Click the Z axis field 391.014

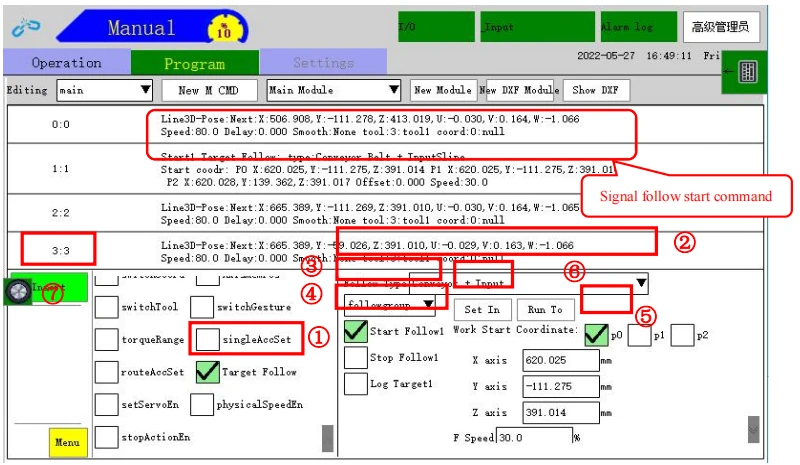[x=561, y=412]
